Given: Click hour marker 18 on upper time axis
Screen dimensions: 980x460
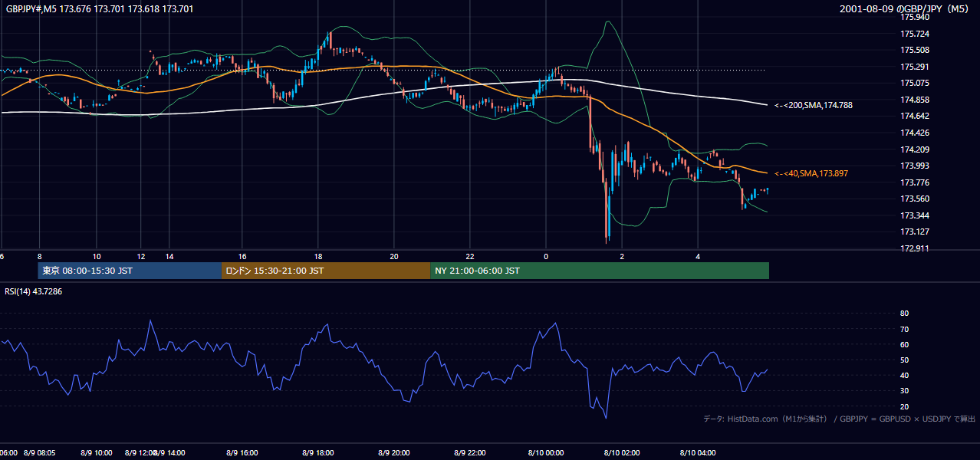Looking at the screenshot, I should pyautogui.click(x=318, y=256).
